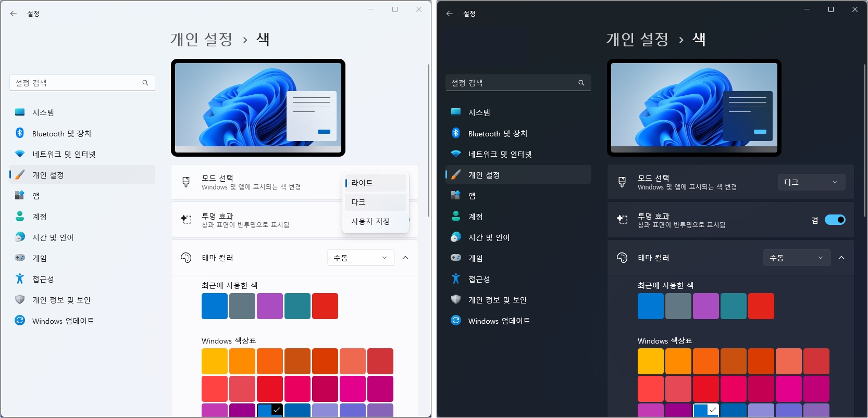Viewport: 868px width, 418px height.
Task: Open the 수동 dropdown in the dark window
Action: coord(797,258)
